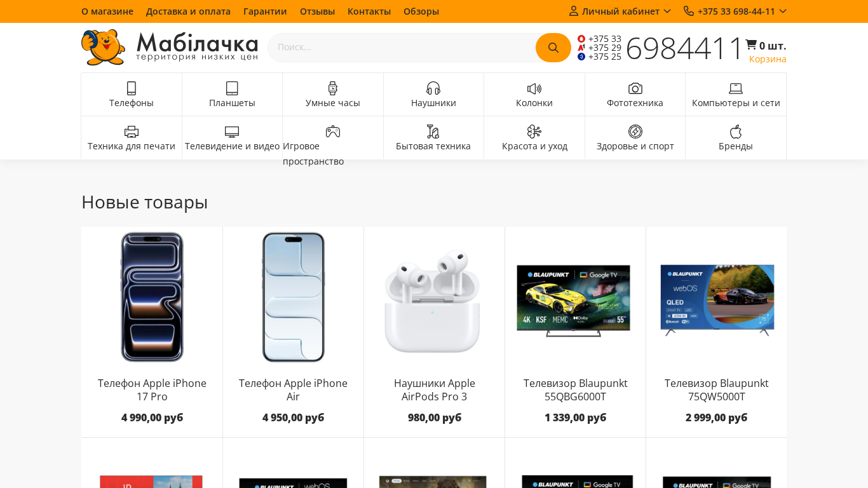Expand the +375 33 698-44-11 phone dropdown
868x488 pixels.
(735, 11)
